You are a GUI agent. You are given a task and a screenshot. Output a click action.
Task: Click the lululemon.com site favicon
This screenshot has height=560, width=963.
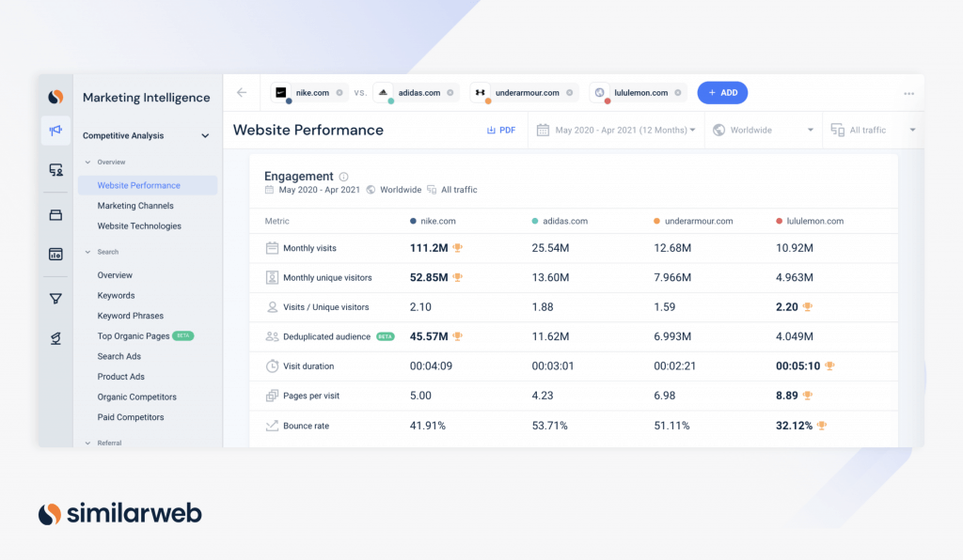(x=599, y=93)
